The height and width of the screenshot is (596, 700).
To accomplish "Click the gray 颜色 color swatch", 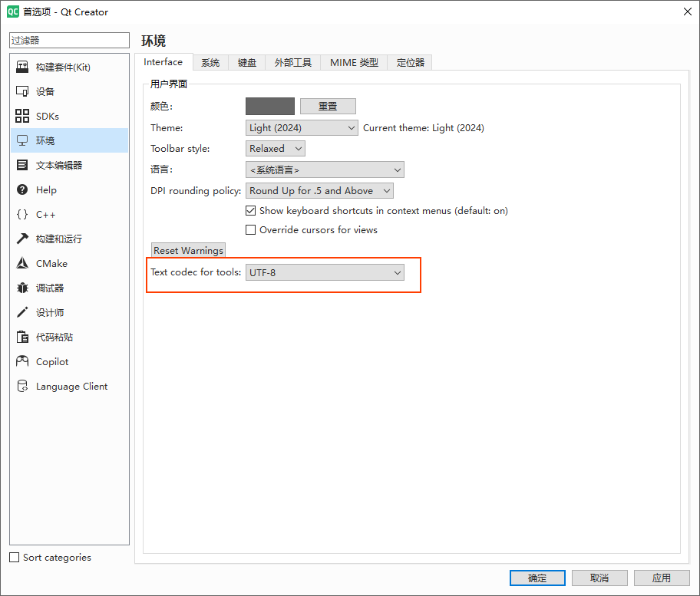I will click(x=270, y=107).
